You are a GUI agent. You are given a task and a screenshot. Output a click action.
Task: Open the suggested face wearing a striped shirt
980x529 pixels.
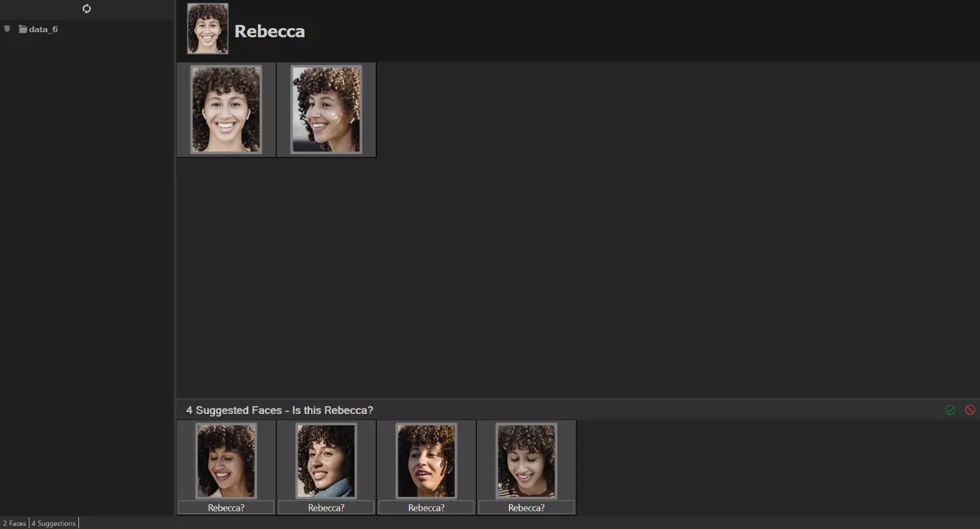click(526, 461)
